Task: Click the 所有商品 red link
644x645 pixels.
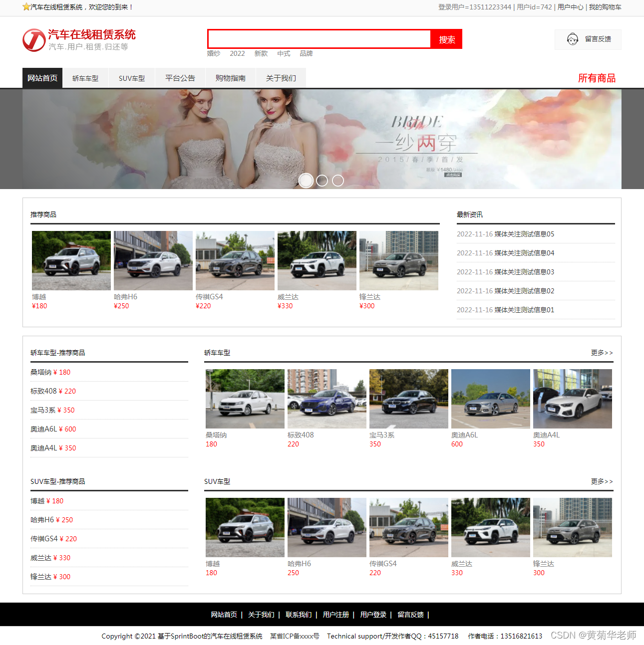Action: pyautogui.click(x=597, y=78)
